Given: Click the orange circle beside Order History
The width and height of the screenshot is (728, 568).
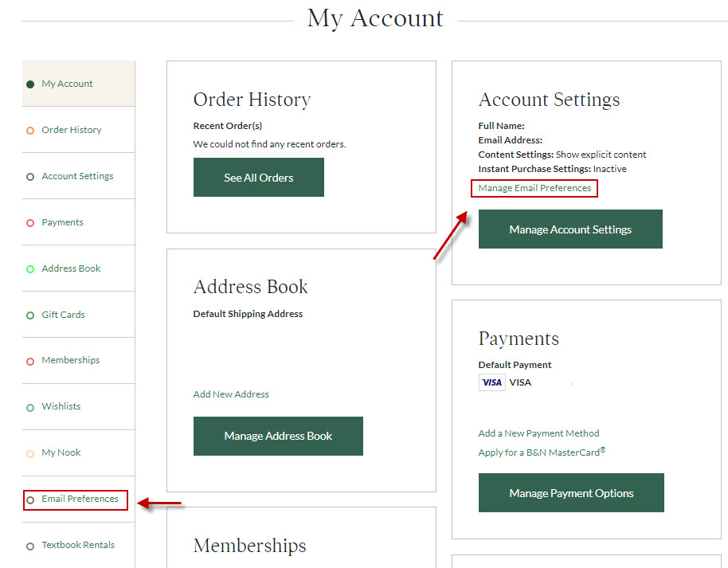Looking at the screenshot, I should coord(30,131).
